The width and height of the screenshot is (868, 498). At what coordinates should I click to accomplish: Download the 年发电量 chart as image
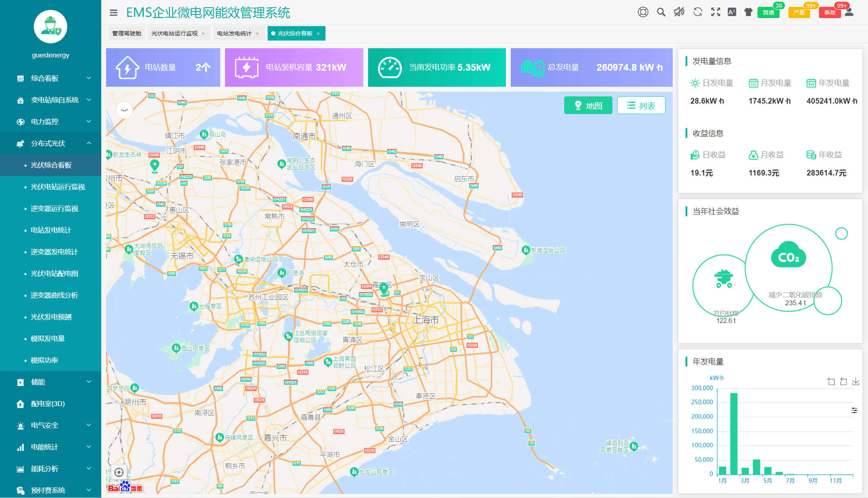pyautogui.click(x=856, y=382)
